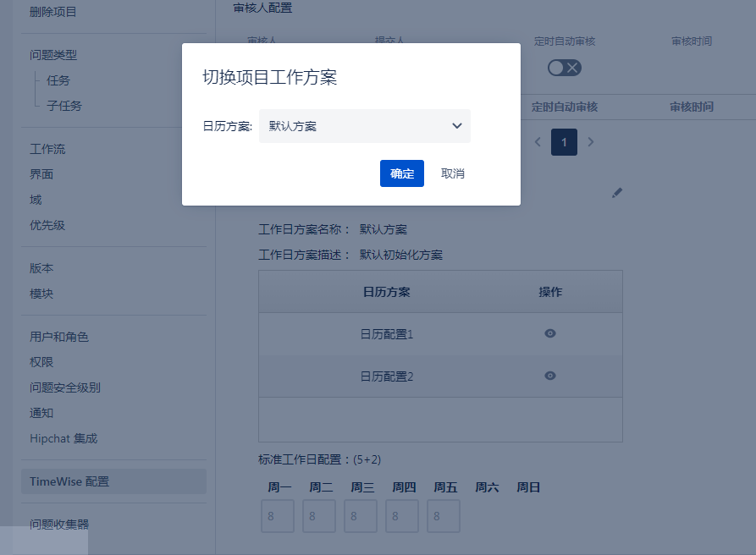
Task: Open the 日历方案 dropdown
Action: point(364,126)
